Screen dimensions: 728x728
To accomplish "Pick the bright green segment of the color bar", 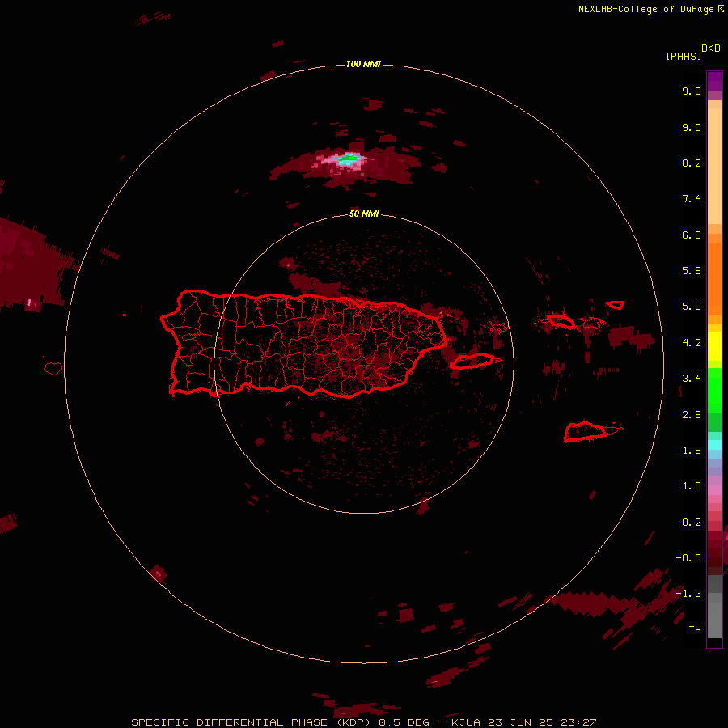I will (714, 391).
